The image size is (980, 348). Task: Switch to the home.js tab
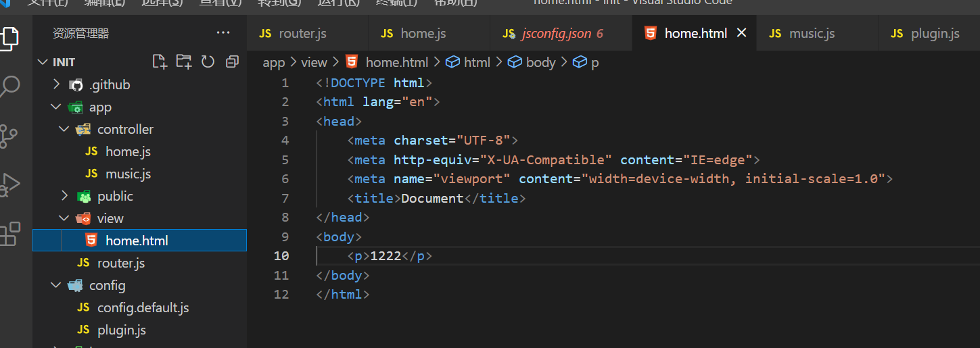tap(429, 33)
